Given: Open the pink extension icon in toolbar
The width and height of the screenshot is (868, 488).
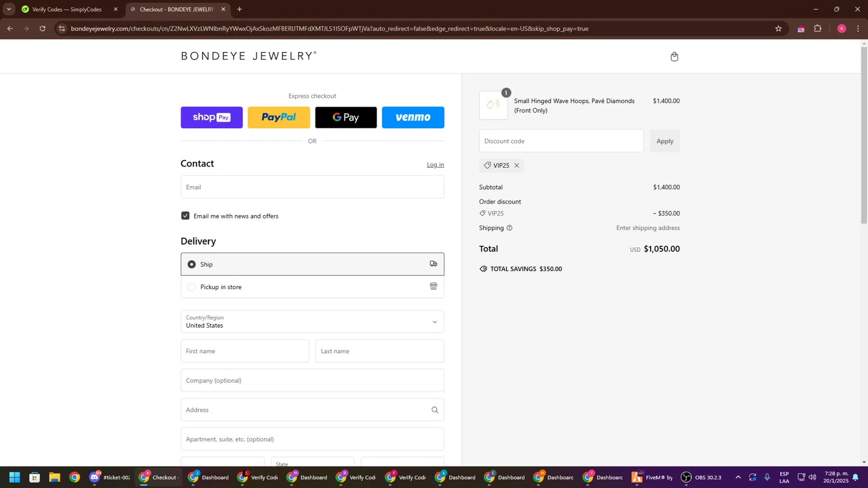Looking at the screenshot, I should (x=801, y=29).
